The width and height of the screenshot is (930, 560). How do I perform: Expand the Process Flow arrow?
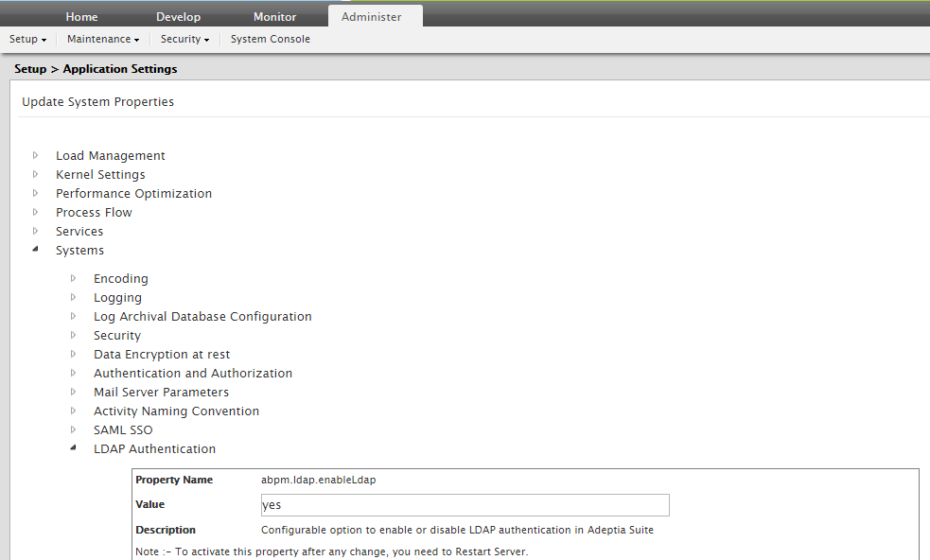click(36, 212)
